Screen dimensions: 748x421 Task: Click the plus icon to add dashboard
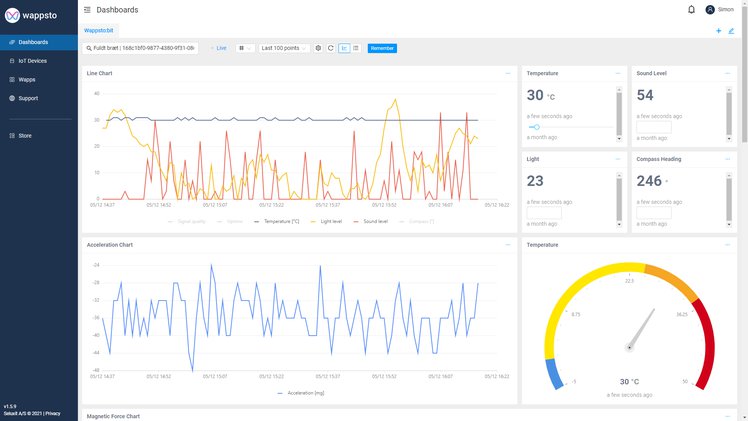pyautogui.click(x=718, y=31)
